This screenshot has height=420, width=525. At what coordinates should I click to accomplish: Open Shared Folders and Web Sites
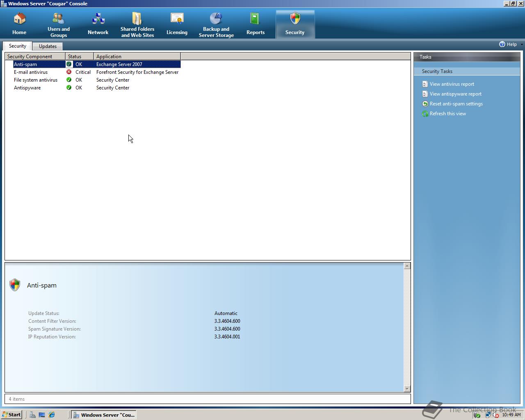(137, 25)
